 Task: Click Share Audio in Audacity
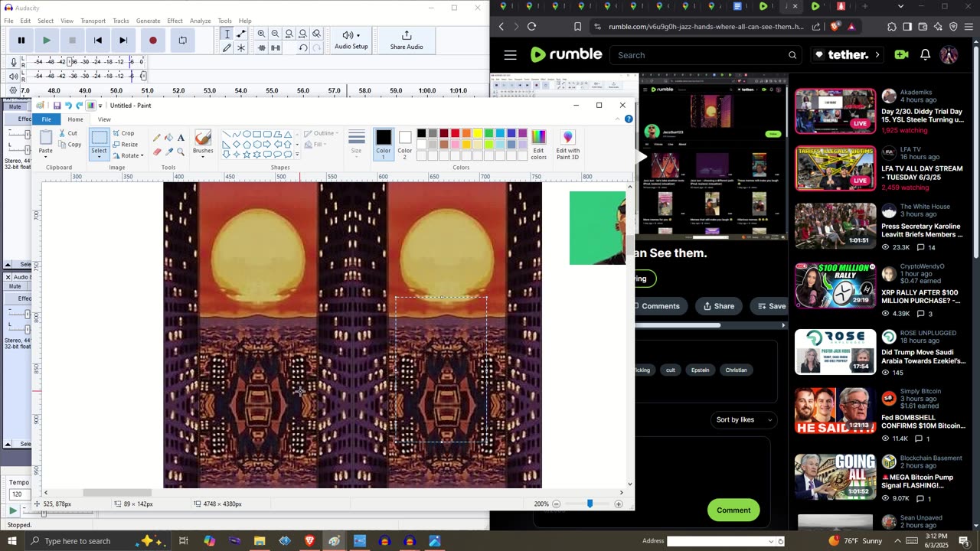point(407,41)
